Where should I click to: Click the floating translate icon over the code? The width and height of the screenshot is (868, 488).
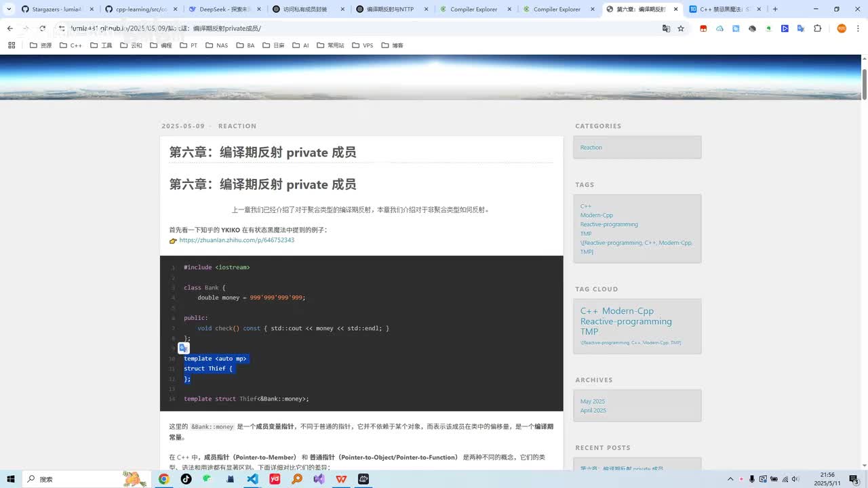(x=184, y=348)
